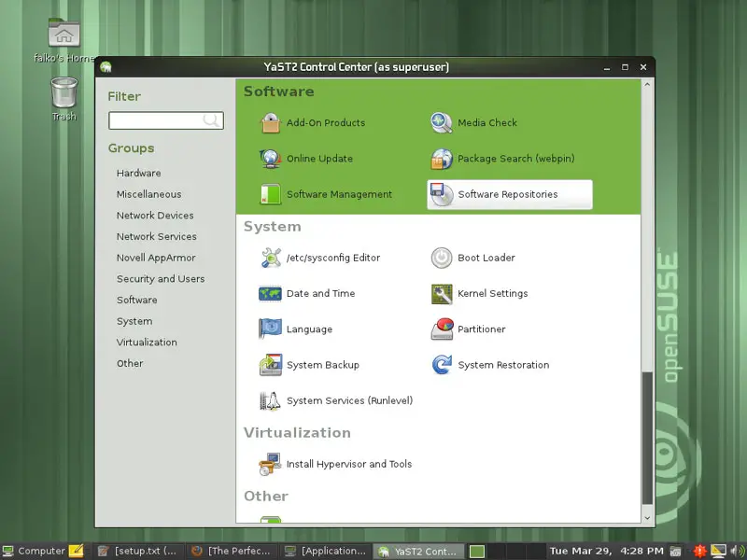Switch to The Perfec... Firefox taskbar window

[231, 551]
